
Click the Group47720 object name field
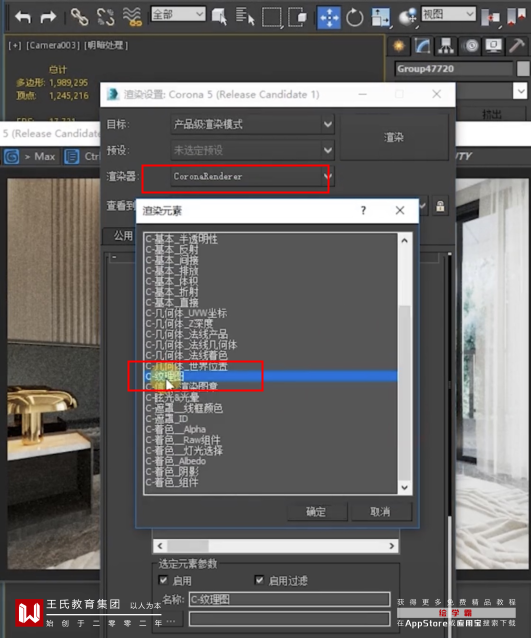[454, 69]
